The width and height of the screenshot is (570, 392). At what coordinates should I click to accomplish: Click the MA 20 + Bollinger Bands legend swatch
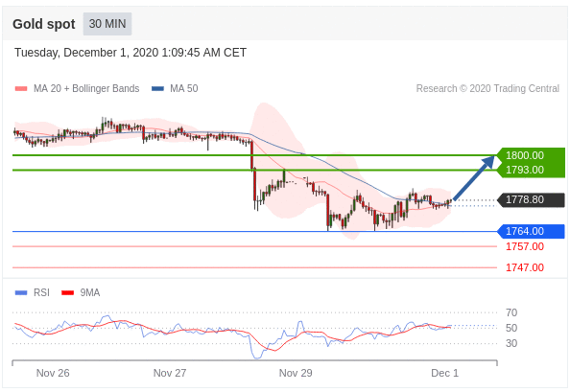[21, 88]
